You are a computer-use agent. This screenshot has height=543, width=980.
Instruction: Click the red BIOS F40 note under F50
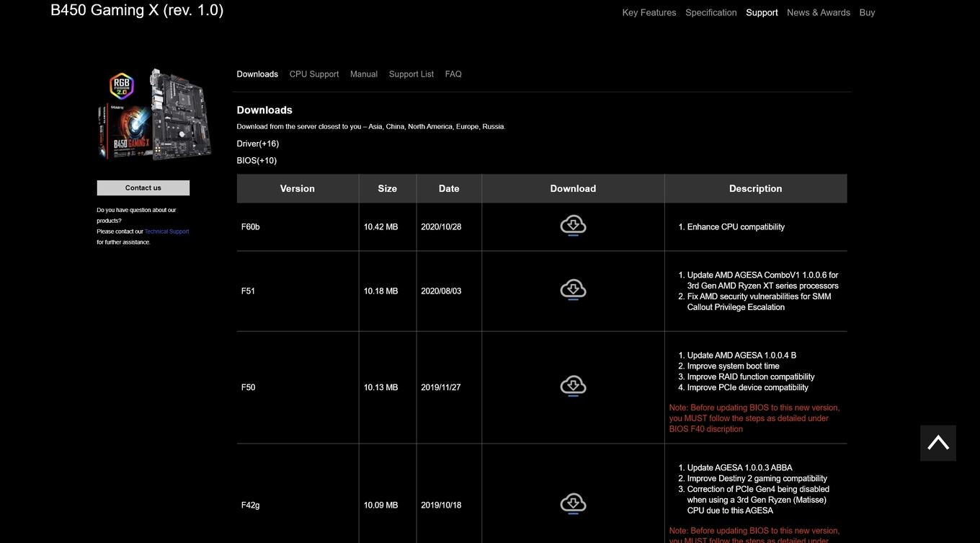[754, 418]
